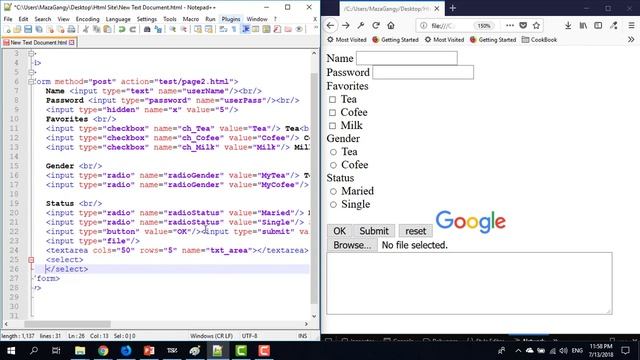The width and height of the screenshot is (640, 360).
Task: Click the OK button on the form
Action: [x=340, y=231]
